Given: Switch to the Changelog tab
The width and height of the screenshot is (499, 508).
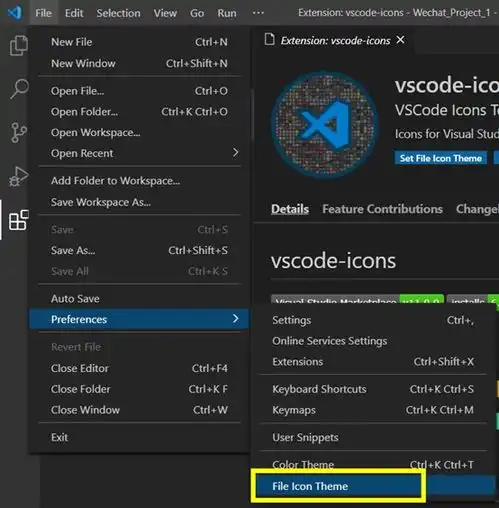Looking at the screenshot, I should [477, 209].
